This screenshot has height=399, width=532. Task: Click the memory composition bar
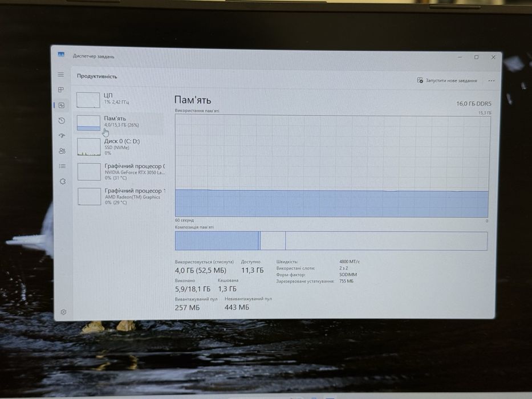click(x=331, y=241)
